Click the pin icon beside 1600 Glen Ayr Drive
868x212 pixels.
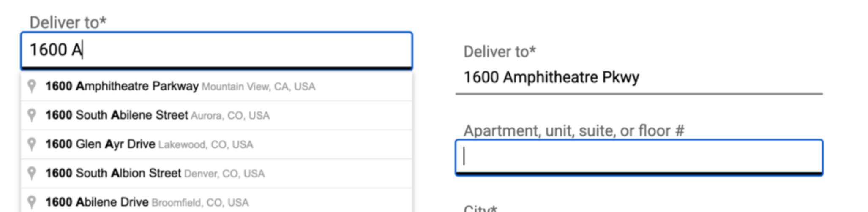pyautogui.click(x=32, y=144)
